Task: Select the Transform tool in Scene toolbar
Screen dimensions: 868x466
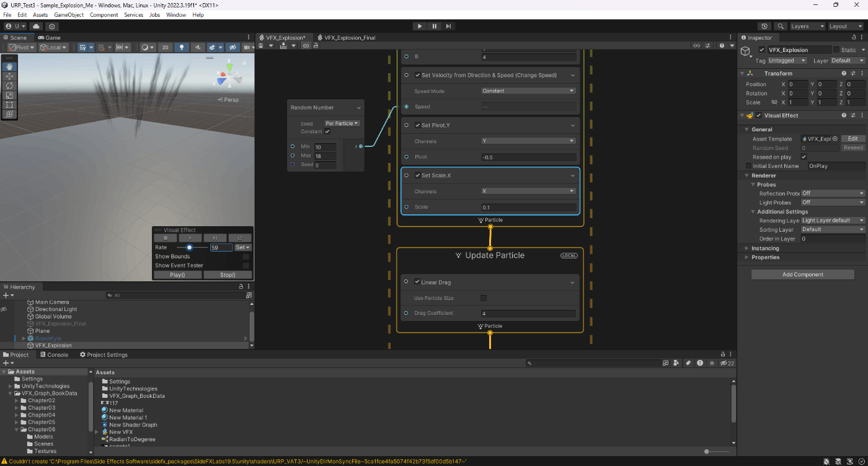Action: coord(9,114)
